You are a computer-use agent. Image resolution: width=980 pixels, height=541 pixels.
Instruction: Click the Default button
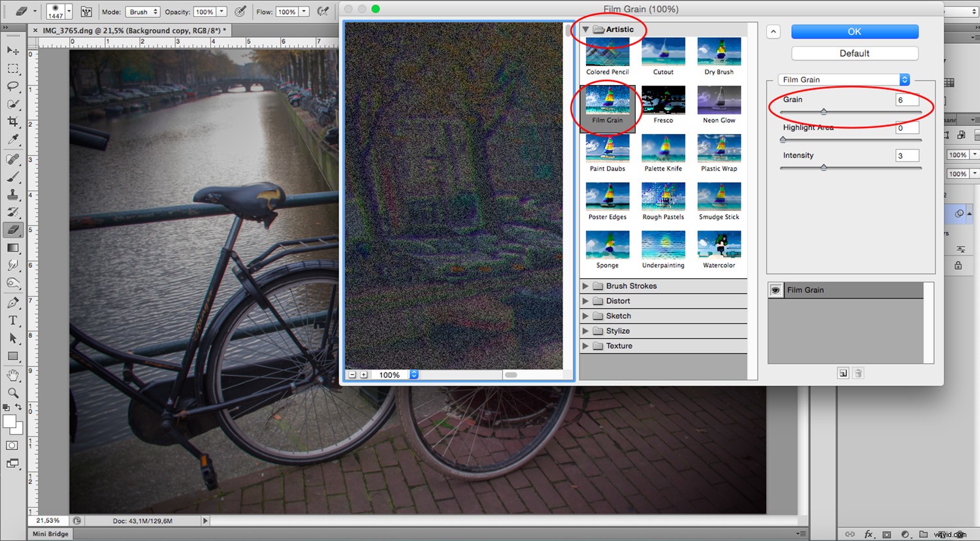click(x=854, y=53)
